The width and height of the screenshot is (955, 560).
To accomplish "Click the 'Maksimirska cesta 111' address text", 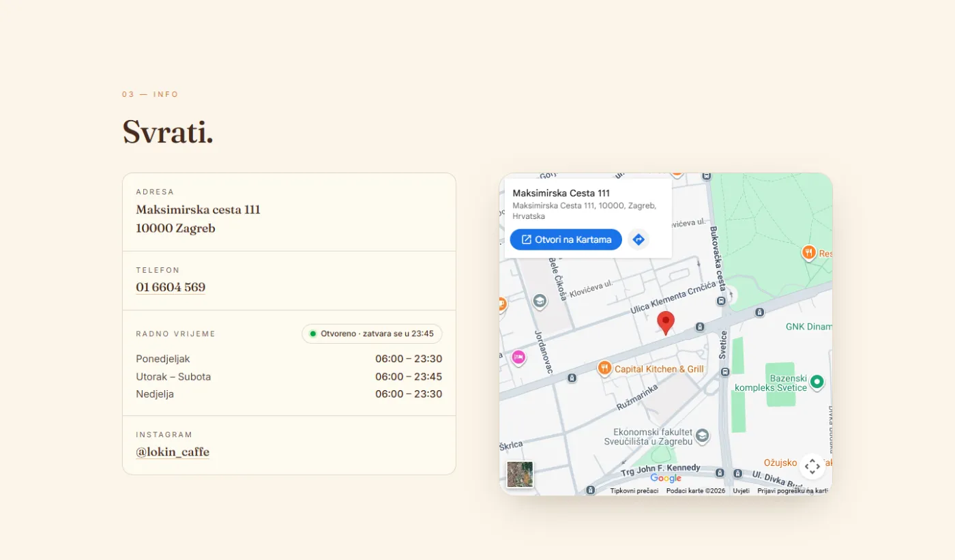I will (x=198, y=209).
